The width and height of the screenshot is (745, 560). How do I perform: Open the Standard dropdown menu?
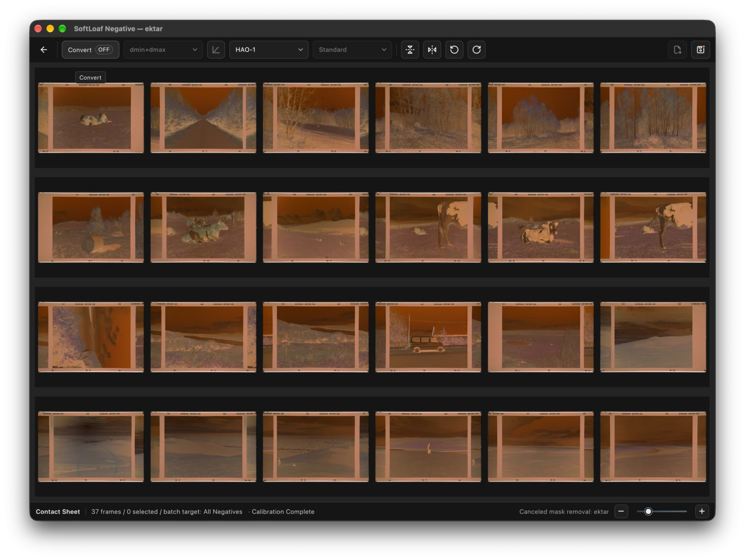point(352,50)
